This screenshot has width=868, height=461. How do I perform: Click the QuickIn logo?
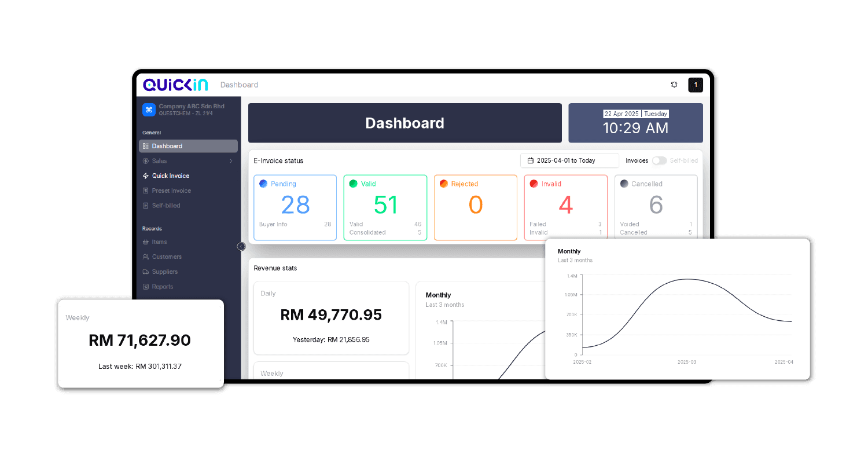tap(175, 85)
